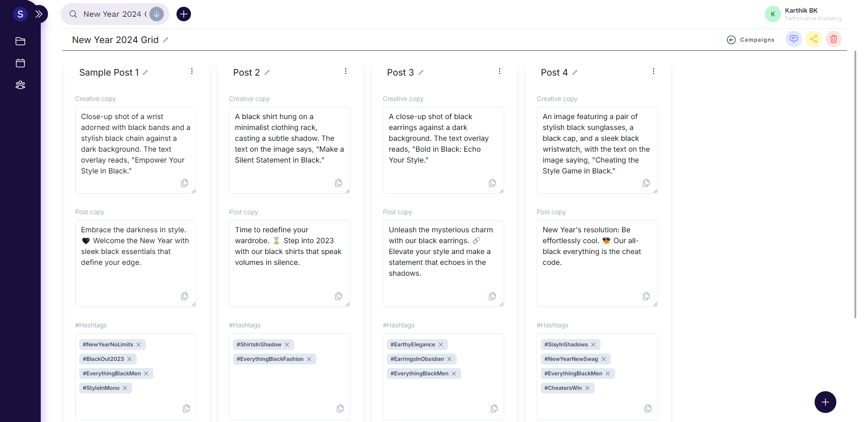Open Karthik BK profile
Screen dimensions: 868x422
click(x=803, y=14)
